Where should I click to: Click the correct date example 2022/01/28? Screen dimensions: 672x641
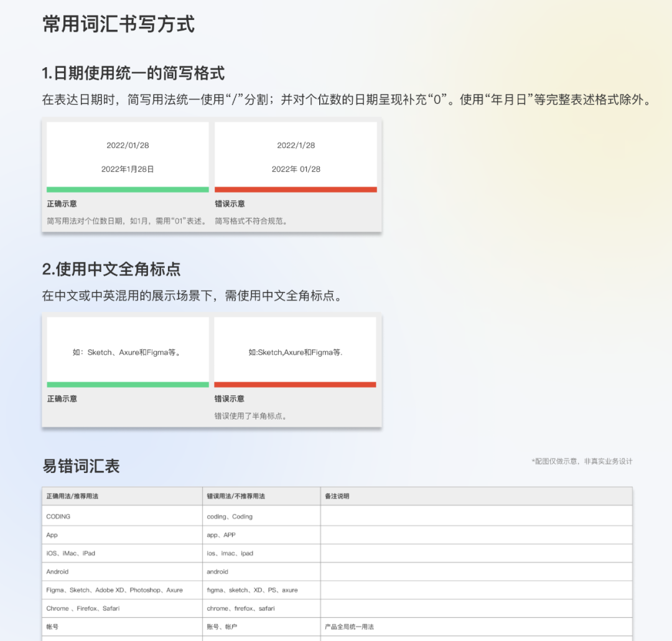[126, 145]
